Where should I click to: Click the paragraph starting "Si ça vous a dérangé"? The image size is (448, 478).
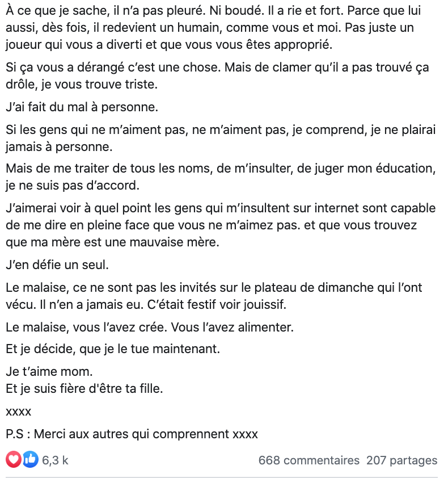[x=217, y=76]
